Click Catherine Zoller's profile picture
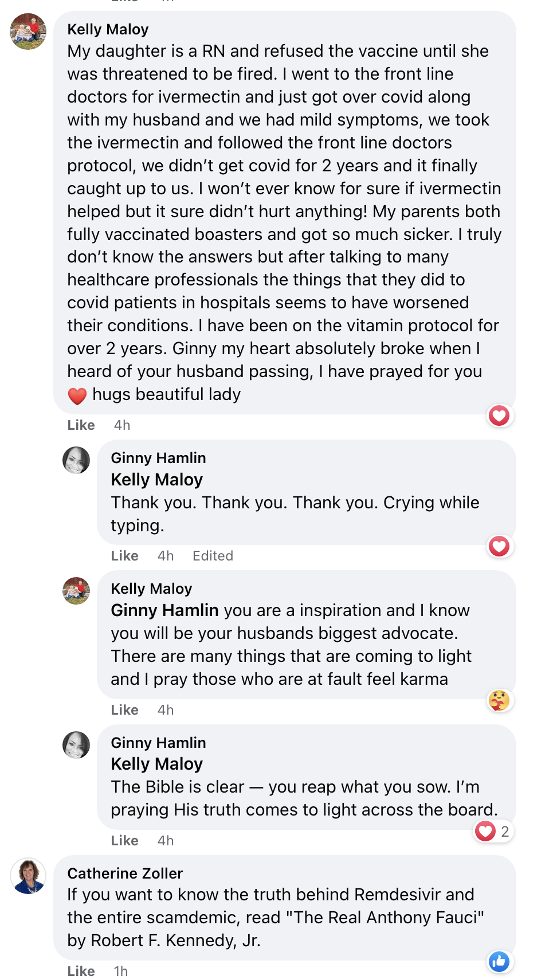 pyautogui.click(x=28, y=876)
